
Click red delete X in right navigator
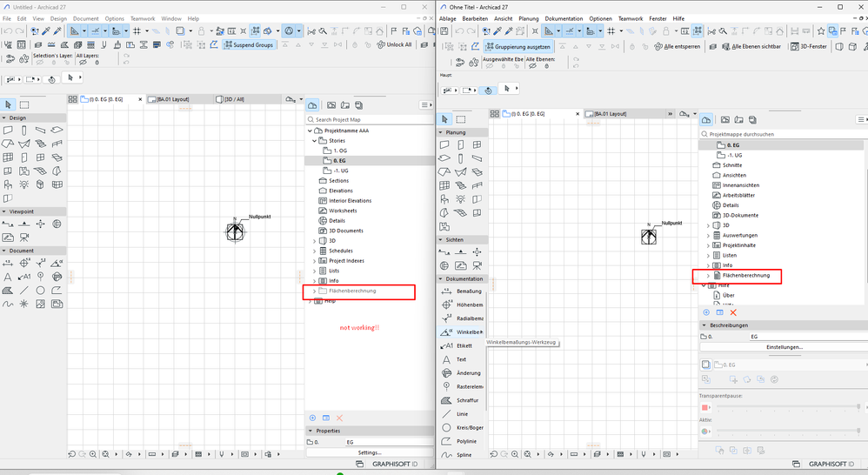733,313
